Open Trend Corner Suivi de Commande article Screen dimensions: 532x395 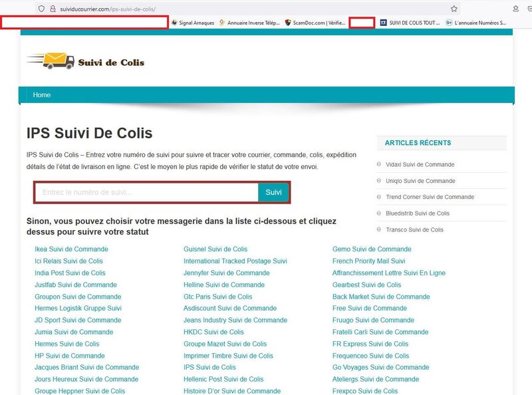(x=430, y=197)
